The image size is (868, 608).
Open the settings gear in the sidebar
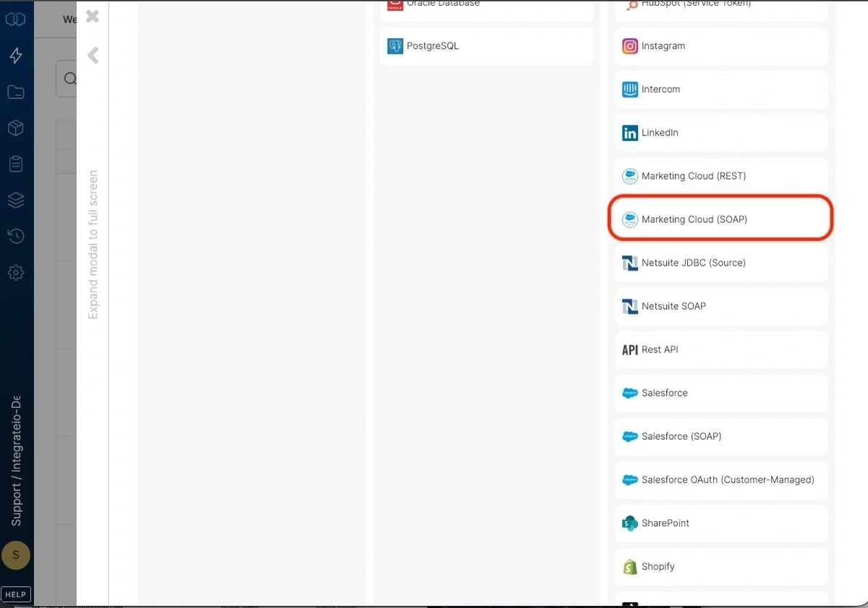(x=16, y=272)
